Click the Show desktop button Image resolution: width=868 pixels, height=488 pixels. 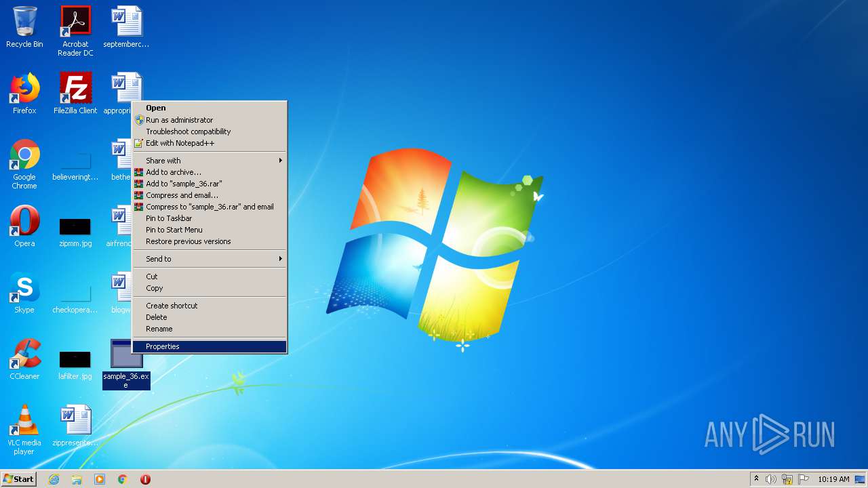tap(861, 479)
